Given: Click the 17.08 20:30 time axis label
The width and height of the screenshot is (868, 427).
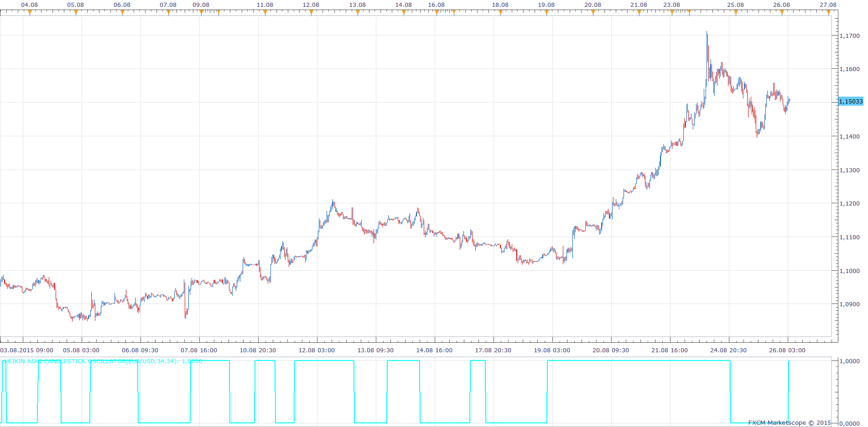Looking at the screenshot, I should click(x=493, y=350).
